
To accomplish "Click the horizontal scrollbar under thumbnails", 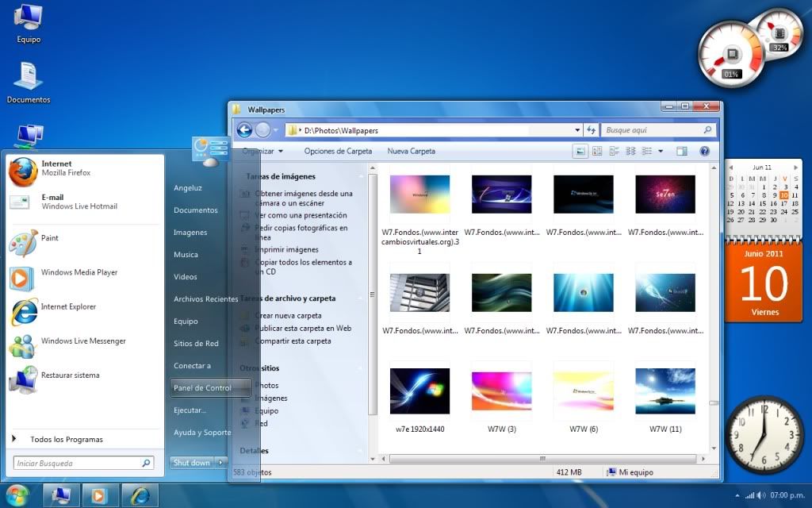I will (542, 459).
